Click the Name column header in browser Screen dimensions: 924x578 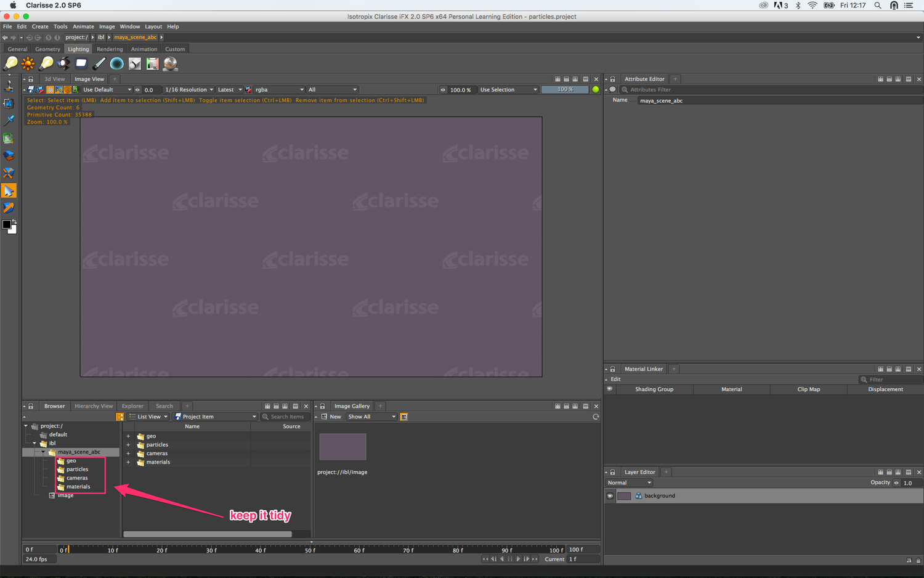192,426
